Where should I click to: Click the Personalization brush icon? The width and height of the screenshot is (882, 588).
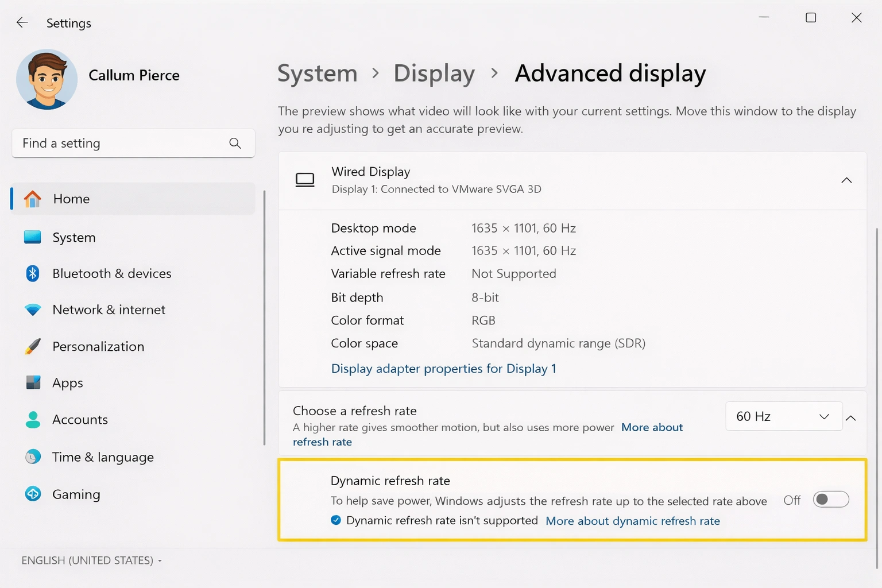(33, 346)
